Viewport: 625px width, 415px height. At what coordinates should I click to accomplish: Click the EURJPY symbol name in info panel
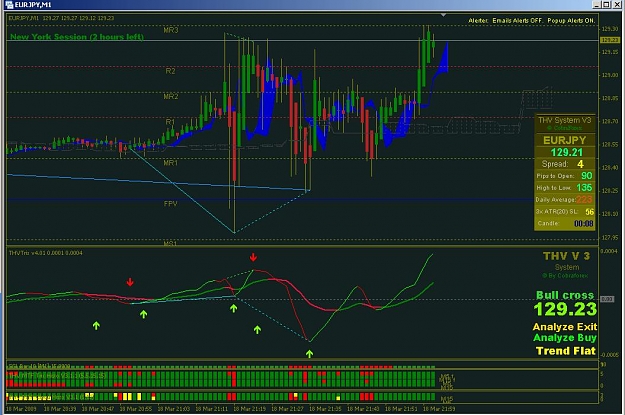564,140
